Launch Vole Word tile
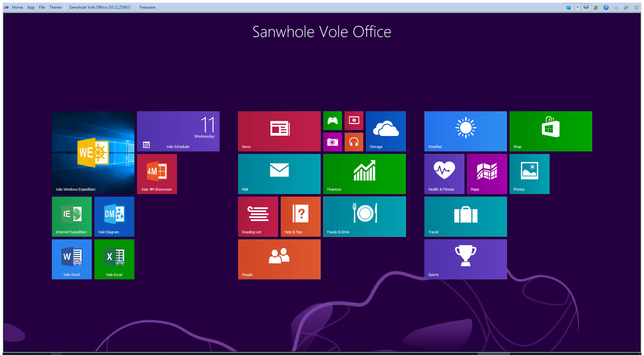644x355 pixels. click(x=71, y=259)
